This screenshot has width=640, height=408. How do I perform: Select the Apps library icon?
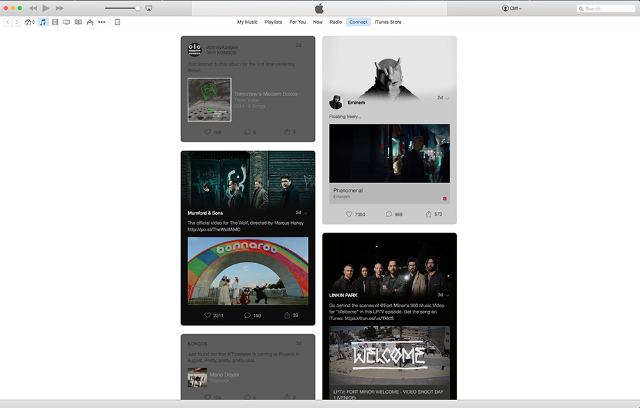[x=90, y=22]
